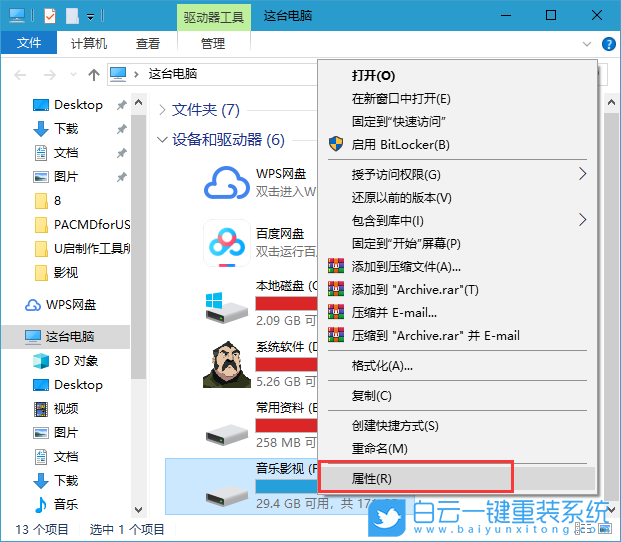The image size is (621, 542).
Task: Open the Customize Quick Access Toolbar dropdown
Action: click(x=91, y=17)
